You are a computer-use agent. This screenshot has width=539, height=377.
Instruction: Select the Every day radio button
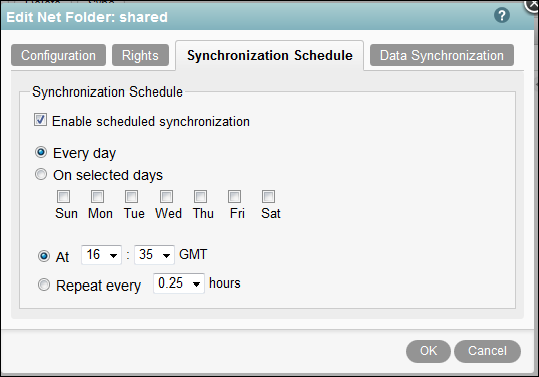[41, 152]
